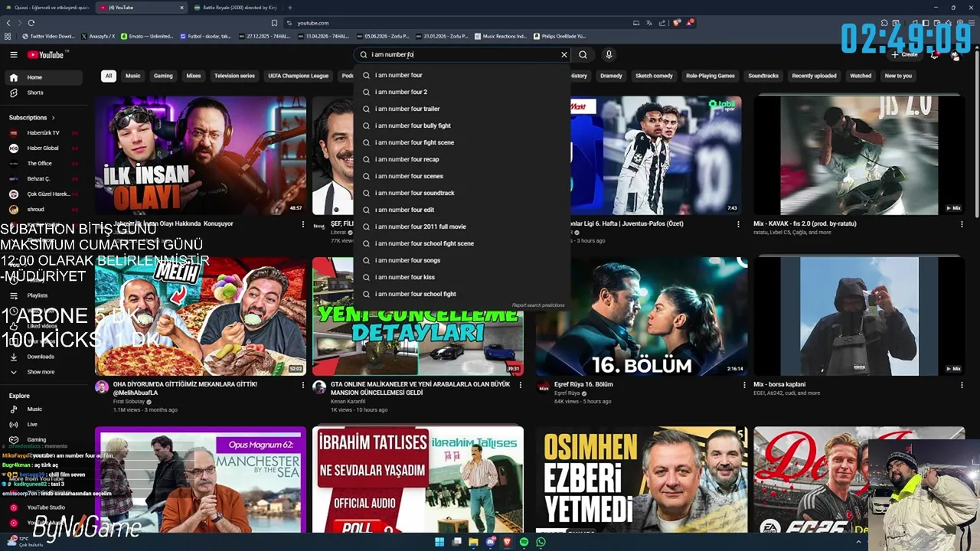Choose suggestion 'i am number four trailer'

tap(462, 109)
